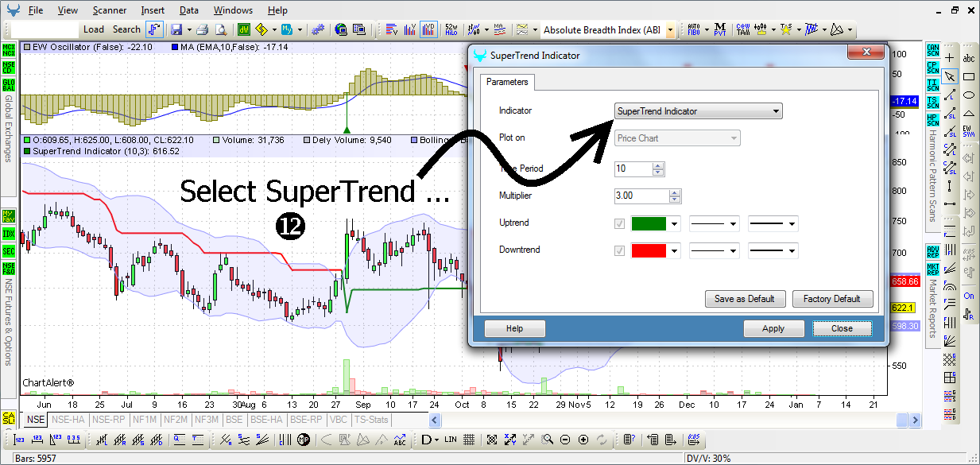
Task: Switch to the NSE-HA sheet tab
Action: click(69, 419)
